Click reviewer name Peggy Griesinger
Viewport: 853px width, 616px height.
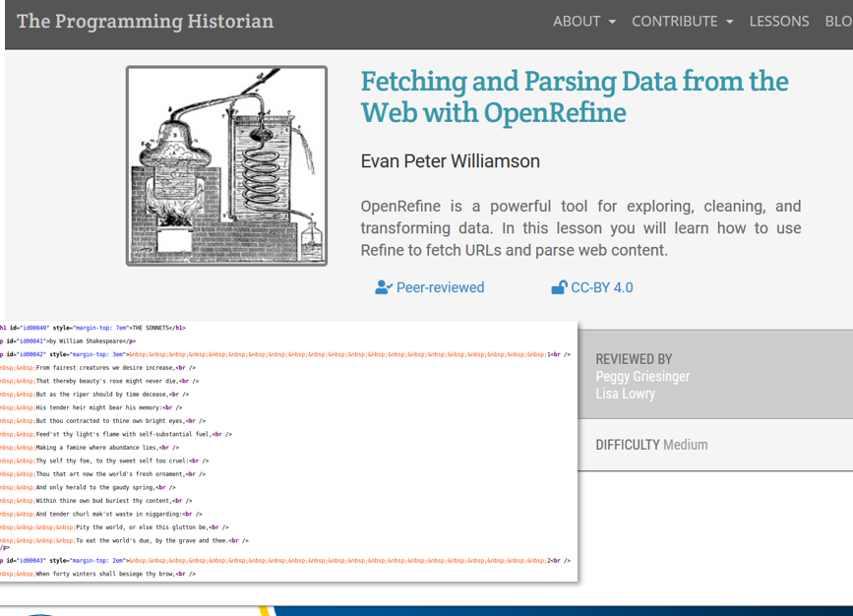point(642,377)
